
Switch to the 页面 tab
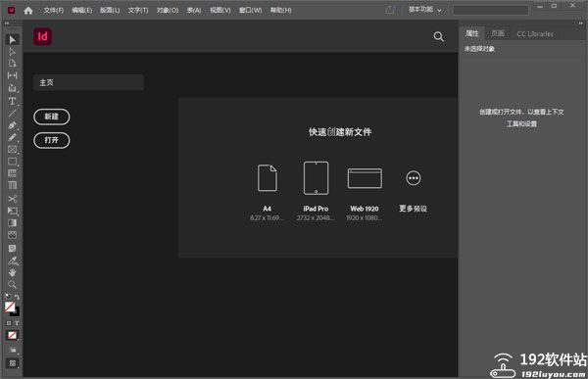[x=498, y=33]
